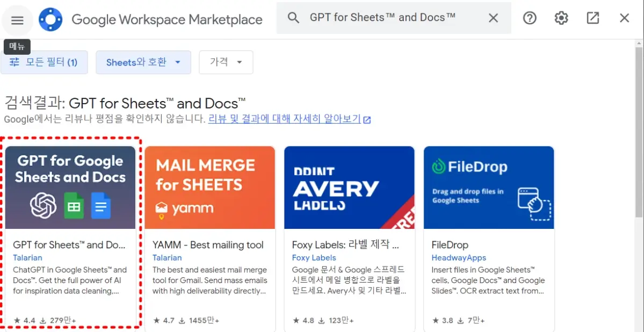
Task: Click the search magnifier icon
Action: (293, 18)
